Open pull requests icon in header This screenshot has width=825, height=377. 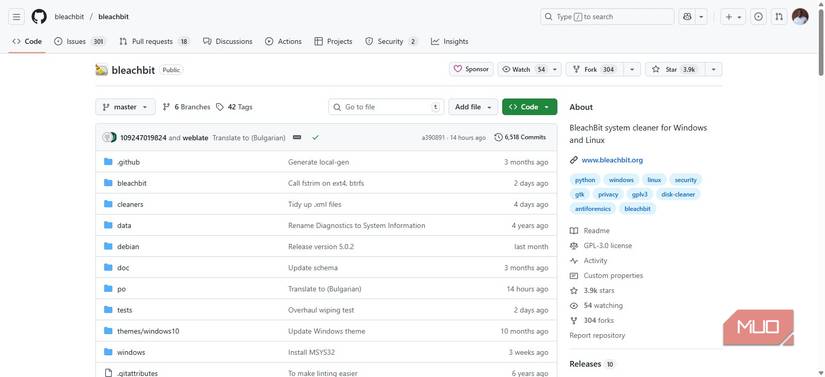click(779, 17)
